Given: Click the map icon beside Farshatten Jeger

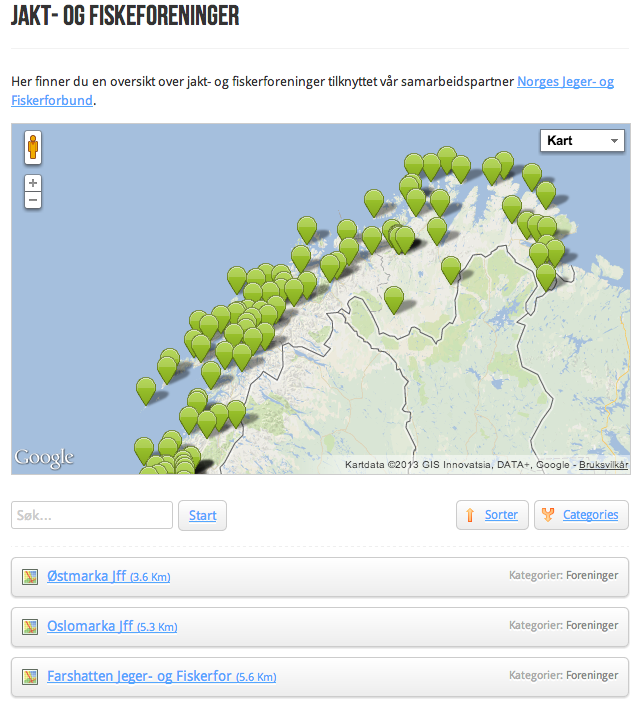Looking at the screenshot, I should (x=30, y=677).
